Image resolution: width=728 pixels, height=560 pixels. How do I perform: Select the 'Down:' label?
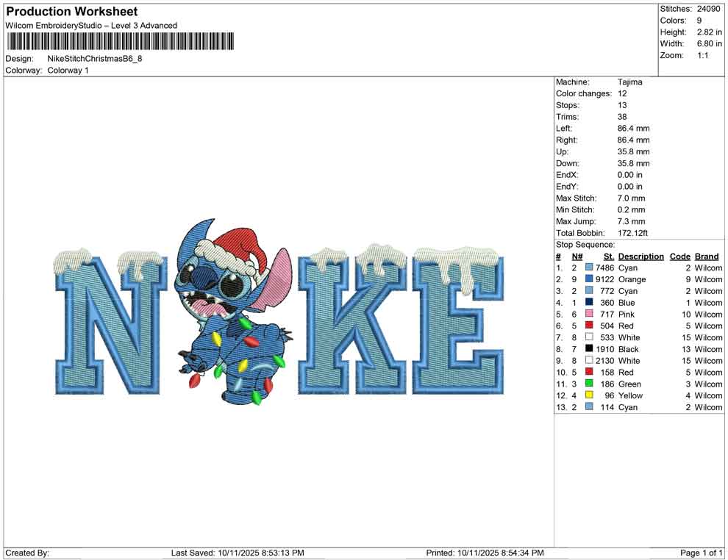pos(568,163)
